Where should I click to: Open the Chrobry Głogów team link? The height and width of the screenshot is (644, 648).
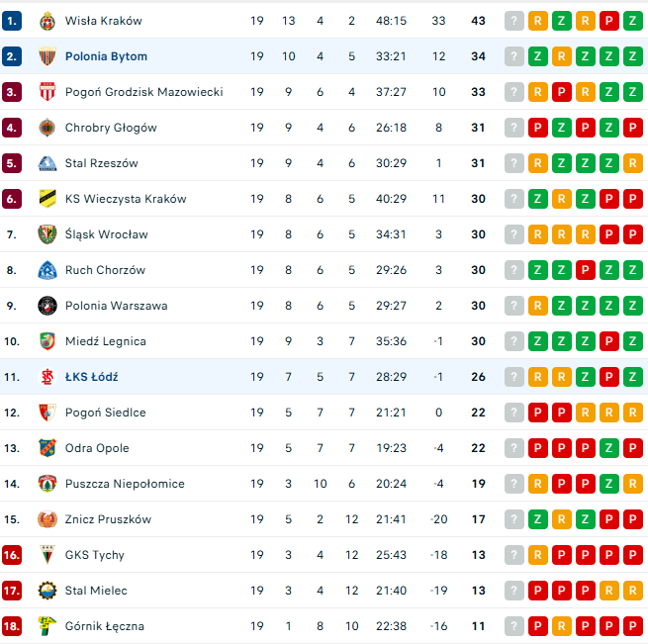[x=111, y=128]
